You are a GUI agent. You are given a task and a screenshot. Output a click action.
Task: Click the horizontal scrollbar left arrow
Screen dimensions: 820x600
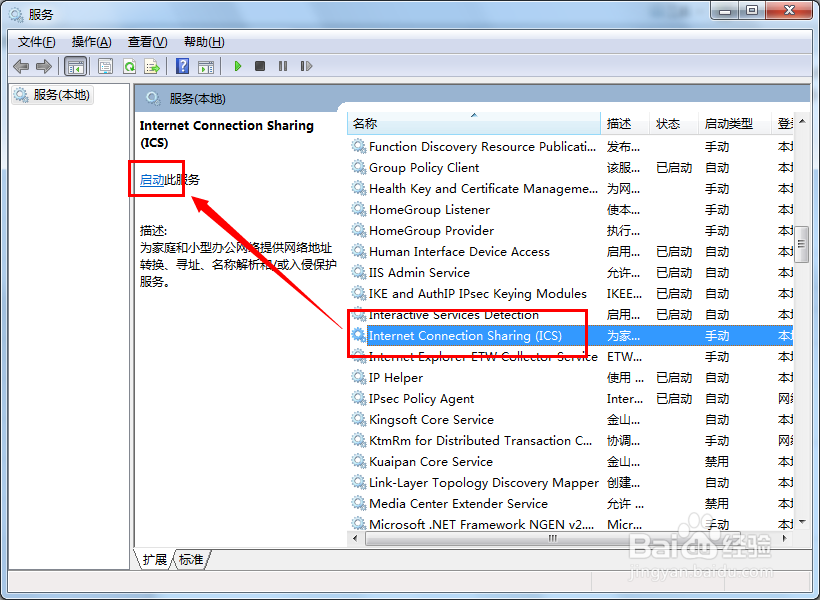(x=356, y=538)
